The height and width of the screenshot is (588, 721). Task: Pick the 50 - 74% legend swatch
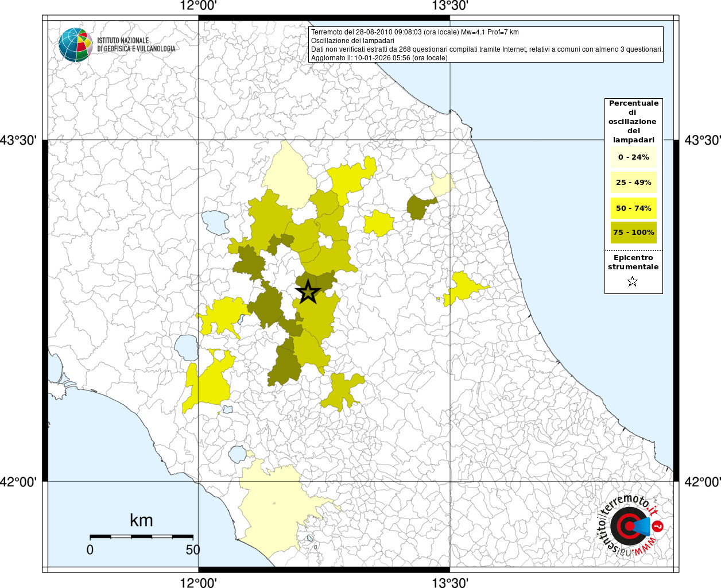(633, 208)
